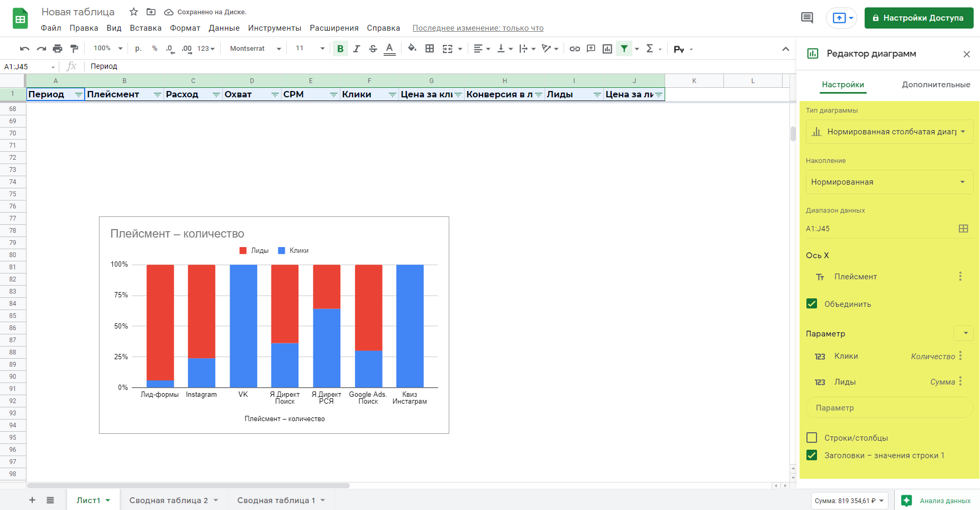This screenshot has height=510, width=980.
Task: Click the text color underlined A
Action: pos(389,49)
